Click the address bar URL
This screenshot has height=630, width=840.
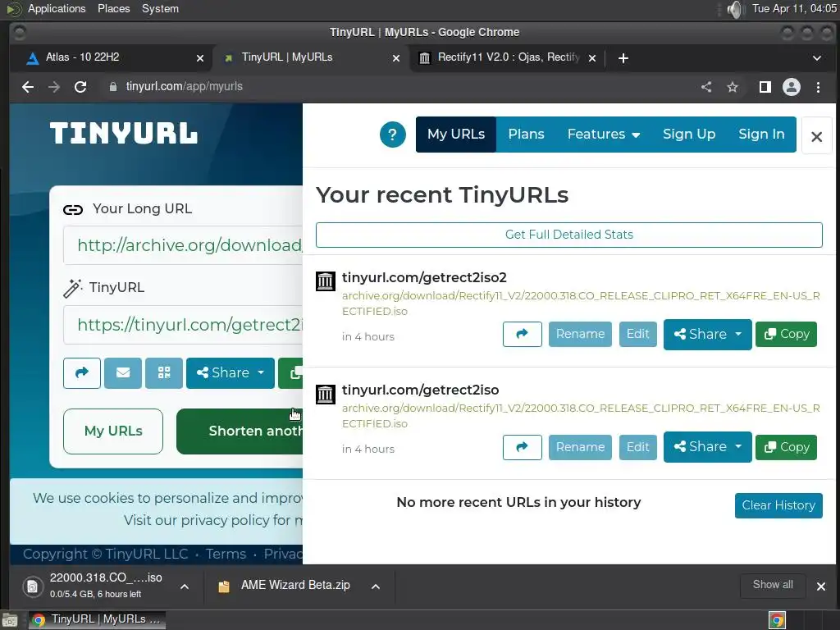coord(185,87)
